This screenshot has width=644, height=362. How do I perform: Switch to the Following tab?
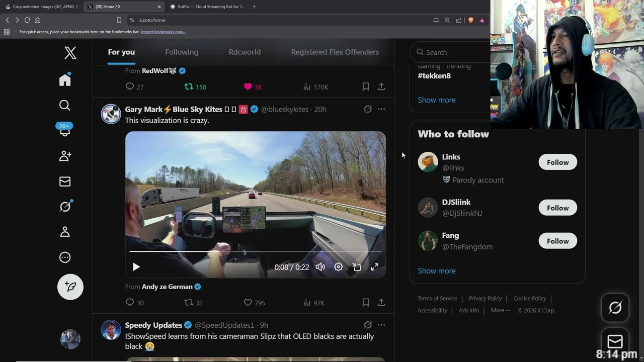182,52
